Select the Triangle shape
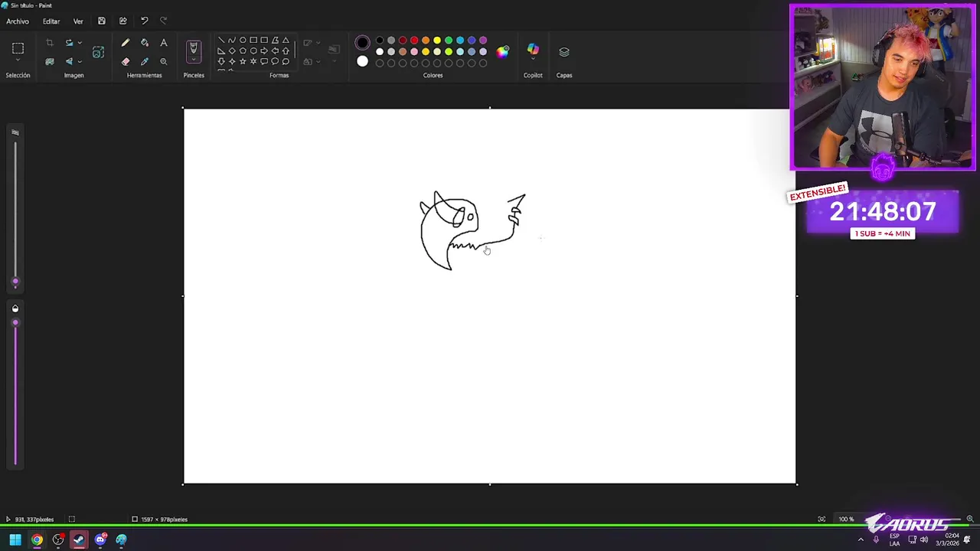Screen dimensions: 980x551 pyautogui.click(x=286, y=41)
